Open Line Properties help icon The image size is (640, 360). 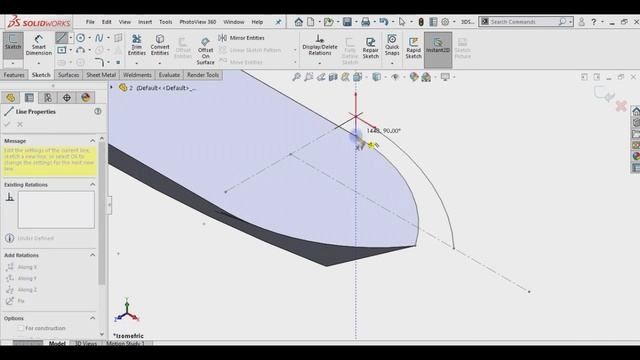pyautogui.click(x=98, y=111)
